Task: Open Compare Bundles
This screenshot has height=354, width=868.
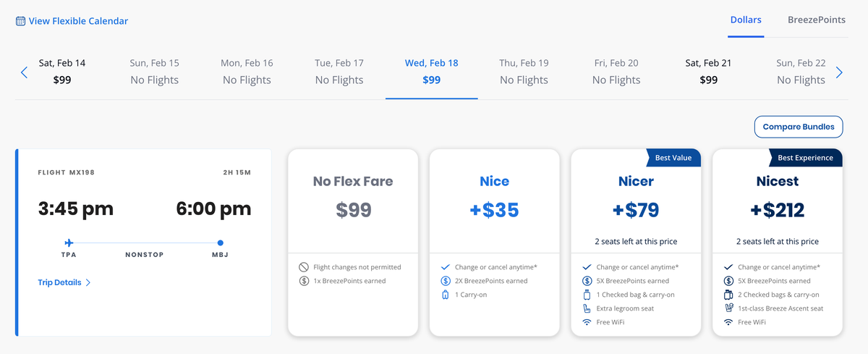Action: click(x=799, y=127)
